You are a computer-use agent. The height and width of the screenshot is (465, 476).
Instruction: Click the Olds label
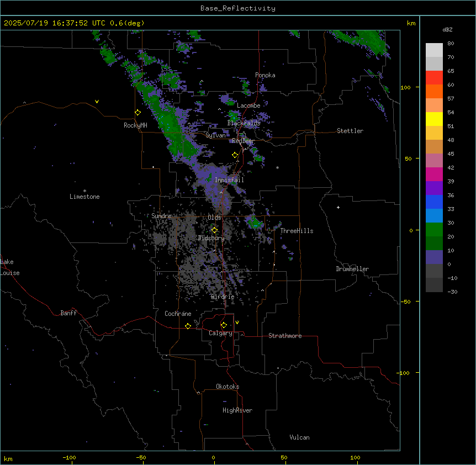pyautogui.click(x=214, y=218)
